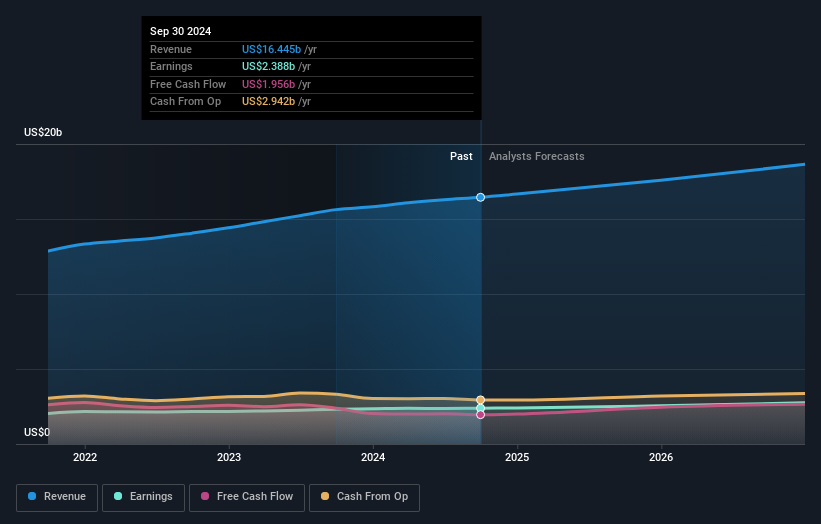This screenshot has width=821, height=524.
Task: Click the 2023 x-axis label
Action: point(229,457)
